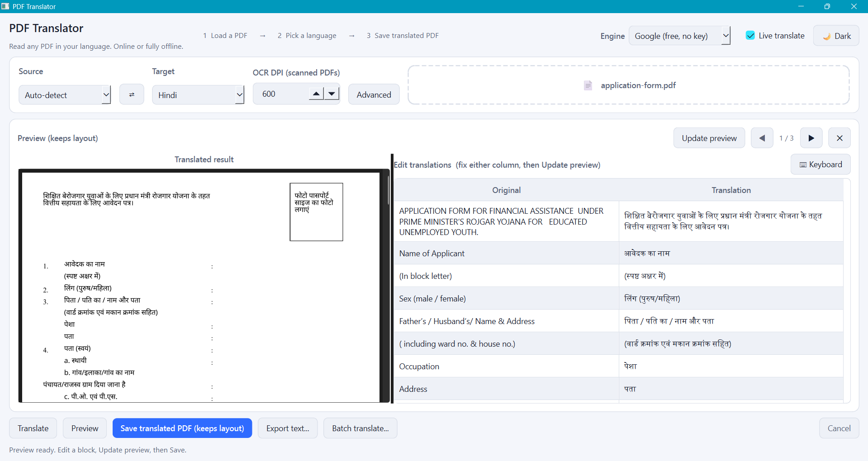Viewport: 868px width, 461px height.
Task: Click the application-form.pdf drop zone
Action: (629, 85)
